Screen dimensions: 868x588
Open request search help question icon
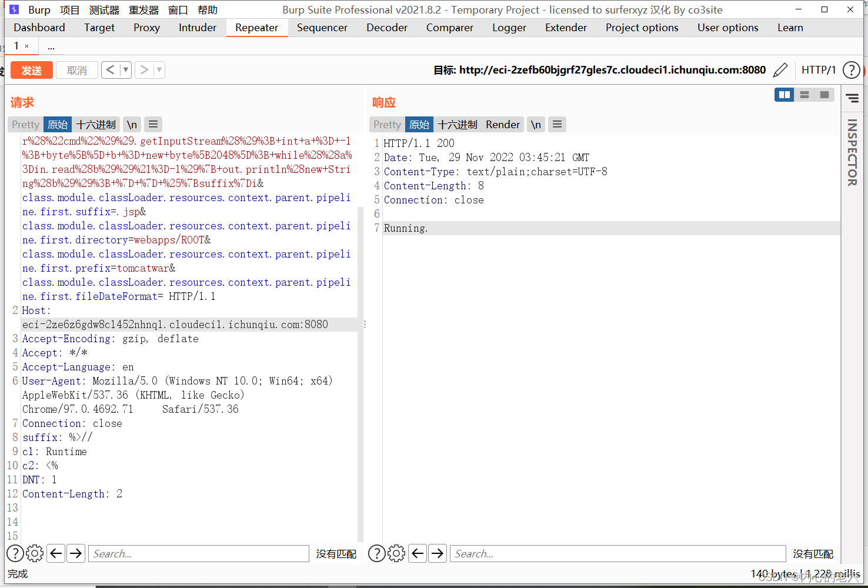15,553
